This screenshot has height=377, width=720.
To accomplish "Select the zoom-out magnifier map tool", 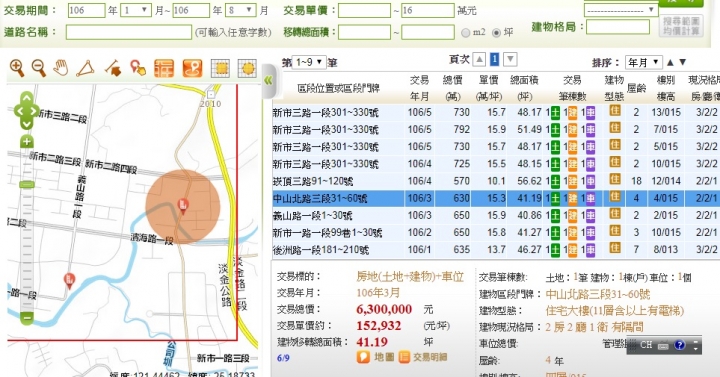I will [x=39, y=68].
